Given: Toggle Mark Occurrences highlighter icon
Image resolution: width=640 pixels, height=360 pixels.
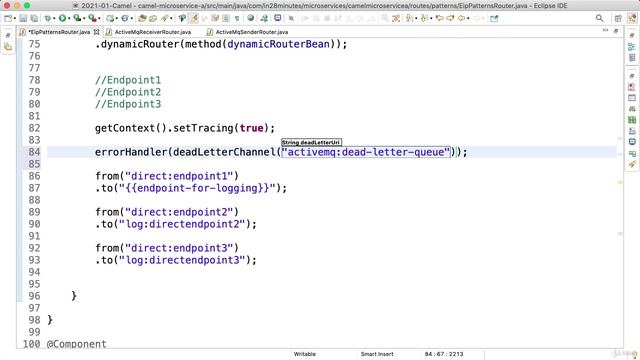Looking at the screenshot, I should pos(194,18).
